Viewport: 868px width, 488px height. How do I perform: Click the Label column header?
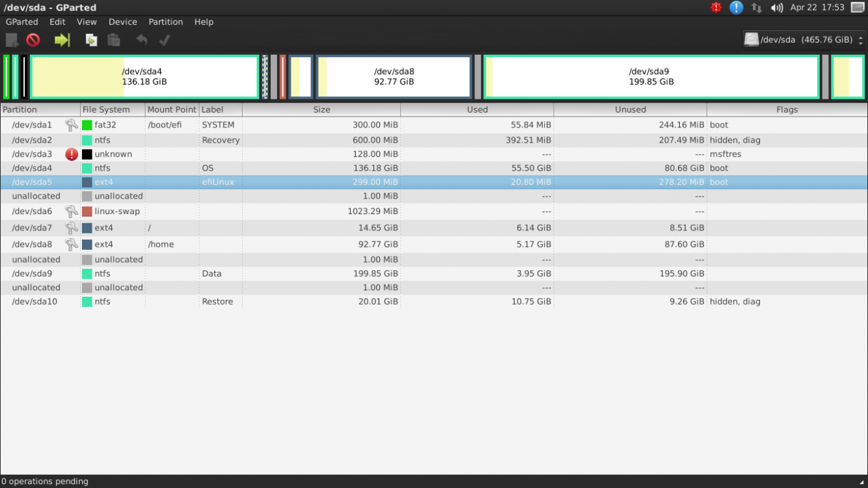tap(221, 109)
